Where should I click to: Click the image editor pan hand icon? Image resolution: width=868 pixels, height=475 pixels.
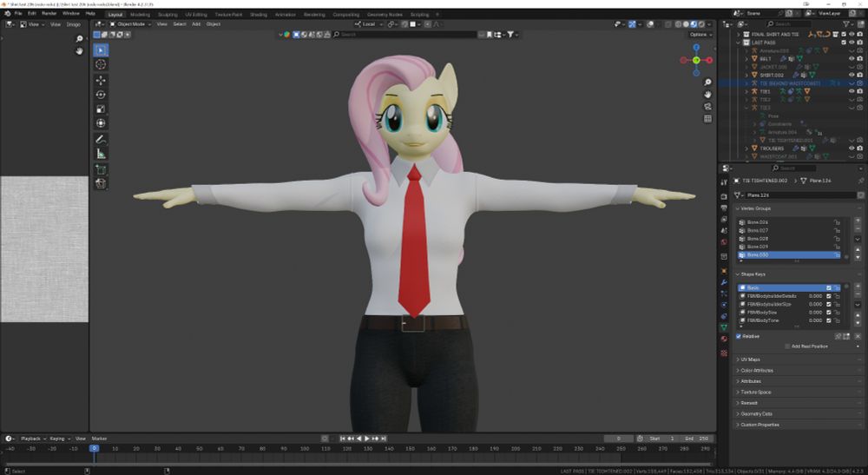point(79,51)
